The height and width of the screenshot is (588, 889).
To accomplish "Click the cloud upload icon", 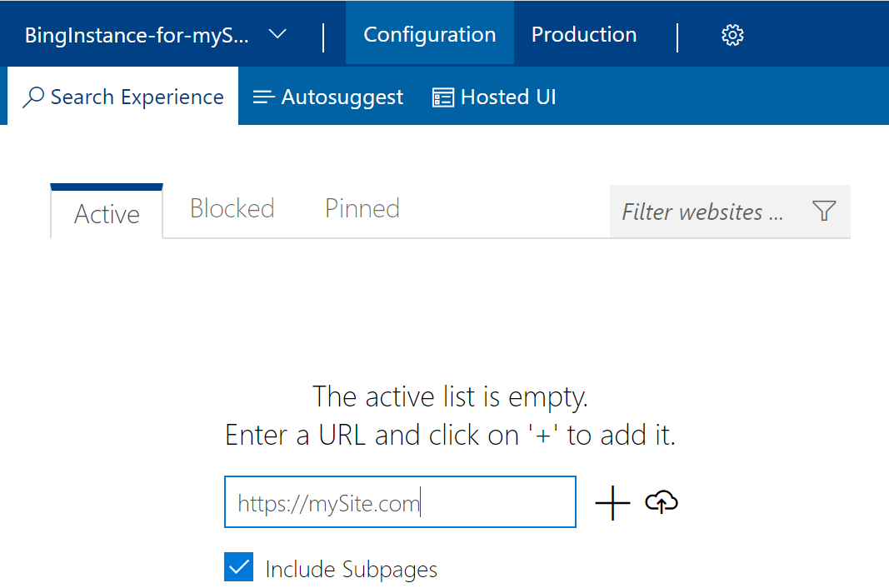I will [x=661, y=502].
